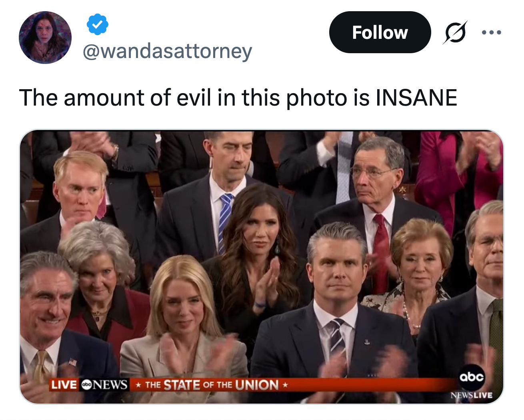The height and width of the screenshot is (420, 524).
Task: Open the three-dot more options menu
Action: [x=491, y=32]
